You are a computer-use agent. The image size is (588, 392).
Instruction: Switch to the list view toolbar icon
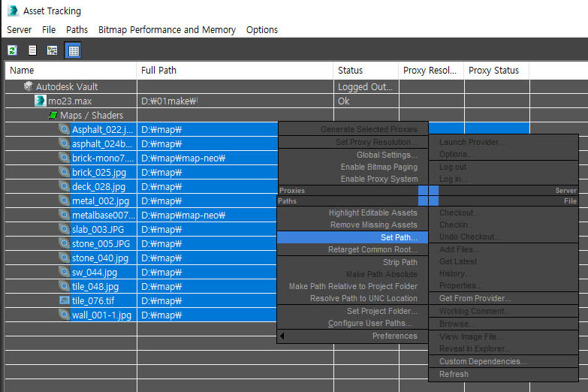[32, 50]
